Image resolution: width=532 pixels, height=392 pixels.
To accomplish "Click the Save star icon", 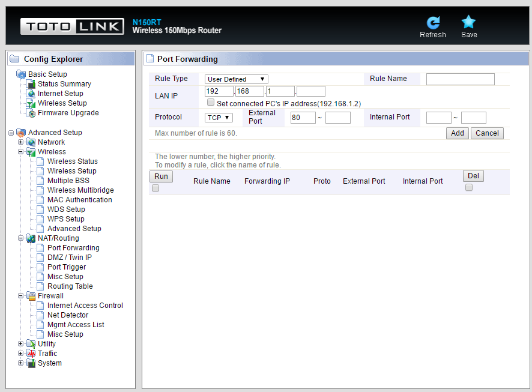I will [x=468, y=22].
